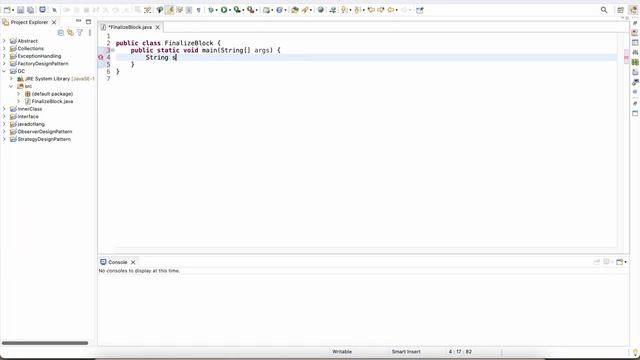Select the Project Explorer tab

pos(29,22)
